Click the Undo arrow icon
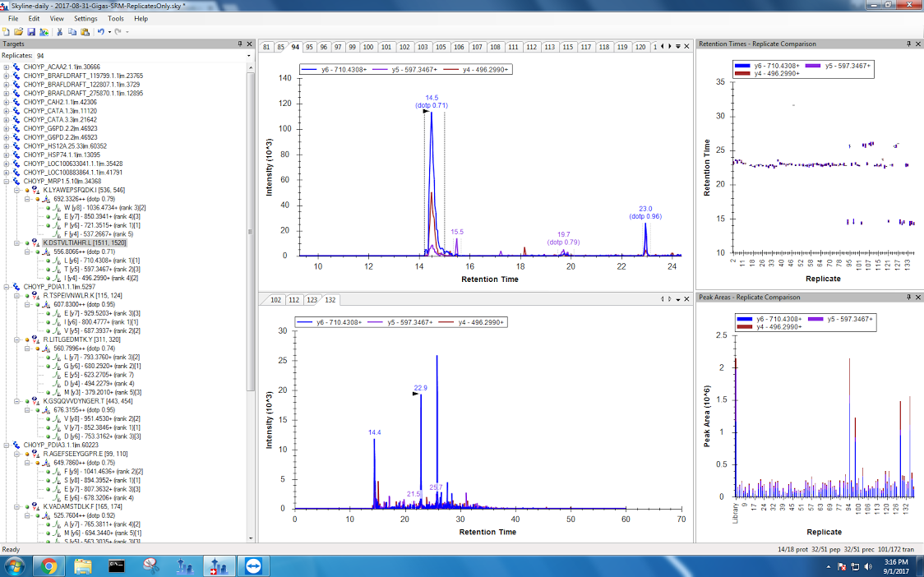Viewport: 924px width, 577px height. click(x=100, y=31)
